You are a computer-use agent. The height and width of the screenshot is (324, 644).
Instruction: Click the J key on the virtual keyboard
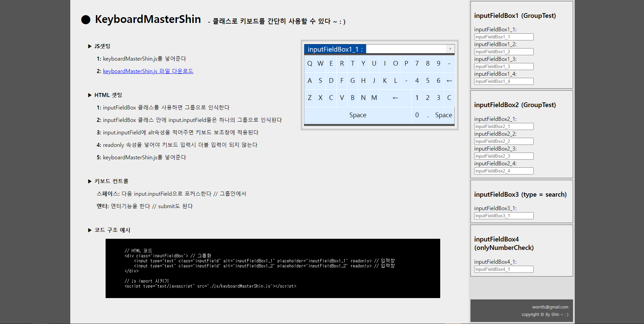374,80
